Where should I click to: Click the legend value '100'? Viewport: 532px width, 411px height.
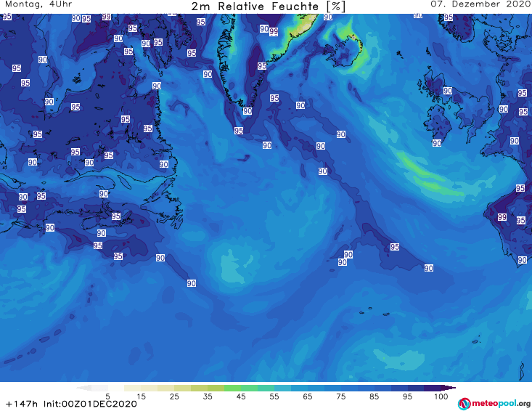441,396
